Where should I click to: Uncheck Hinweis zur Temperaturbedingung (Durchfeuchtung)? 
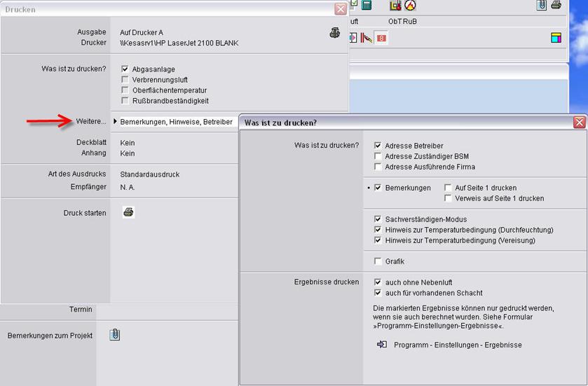click(378, 229)
